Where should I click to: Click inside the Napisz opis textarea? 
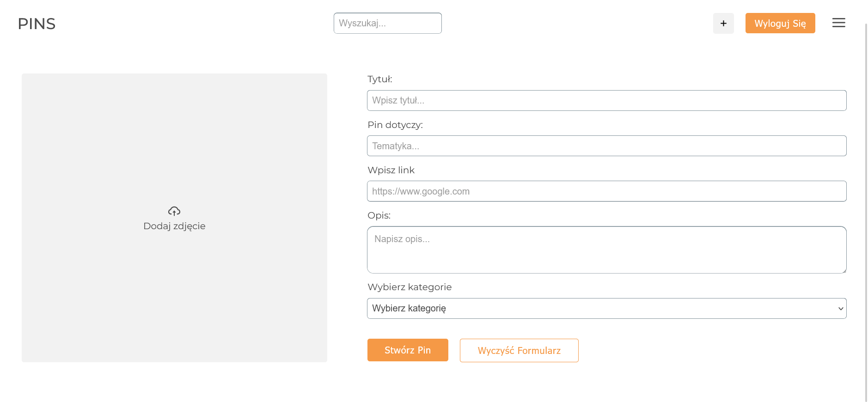pos(606,250)
